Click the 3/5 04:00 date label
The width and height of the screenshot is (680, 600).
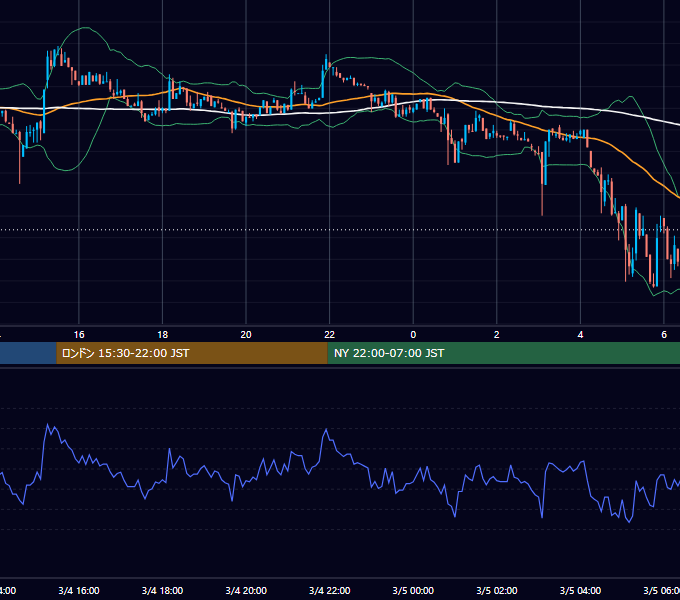click(x=580, y=591)
